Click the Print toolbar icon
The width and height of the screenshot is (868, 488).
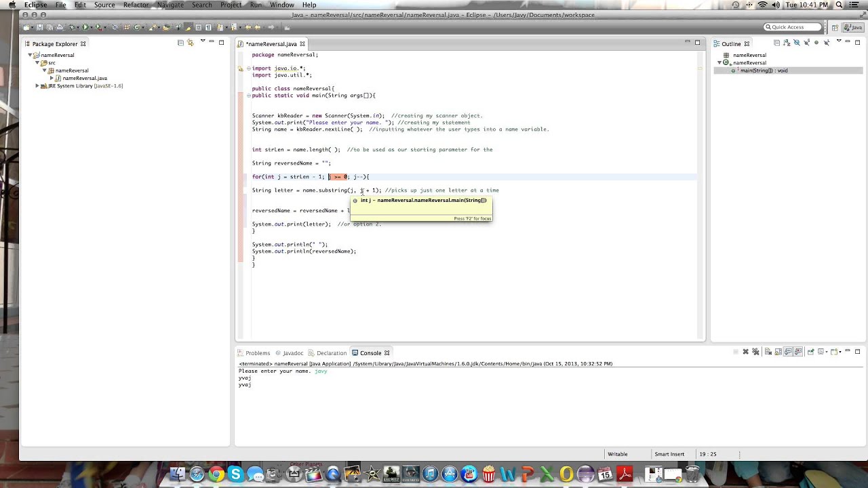[x=60, y=27]
